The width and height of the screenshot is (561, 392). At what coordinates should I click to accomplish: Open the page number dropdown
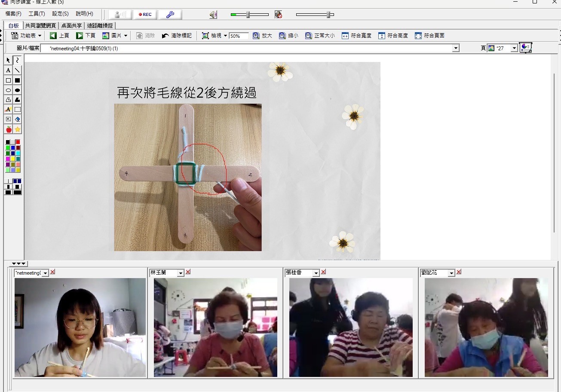pos(514,49)
